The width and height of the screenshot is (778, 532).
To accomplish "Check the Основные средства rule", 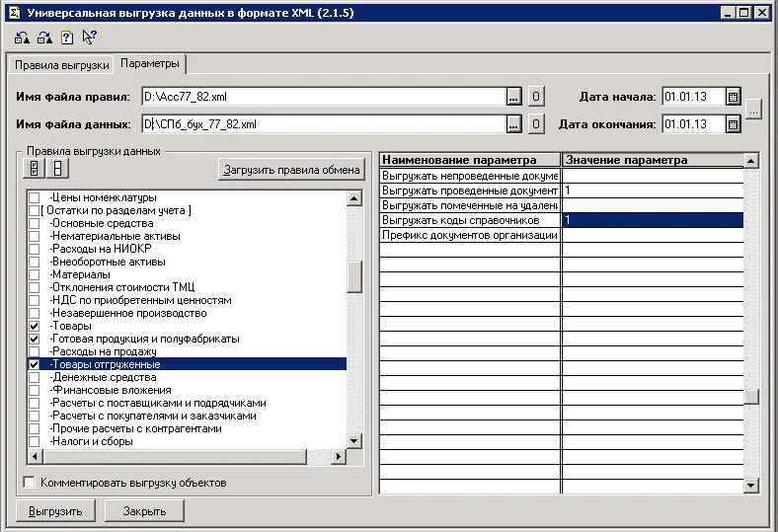I will 34,224.
